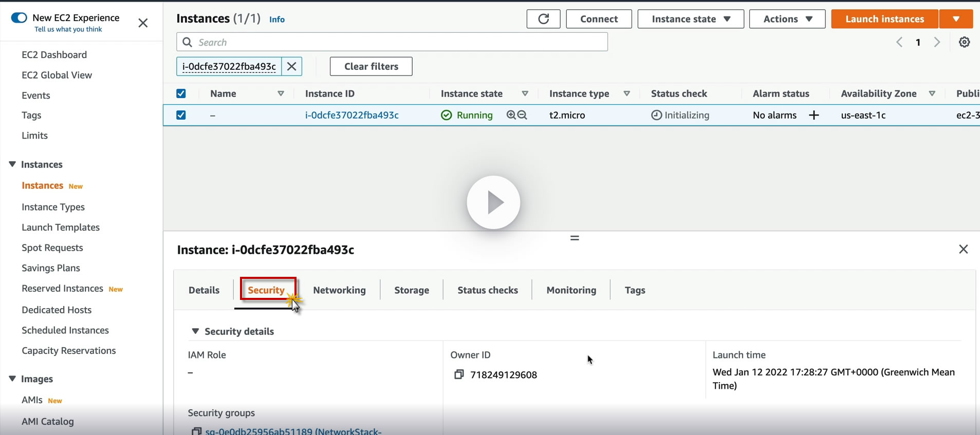Click the panel resize handle
The image size is (980, 435).
point(575,238)
